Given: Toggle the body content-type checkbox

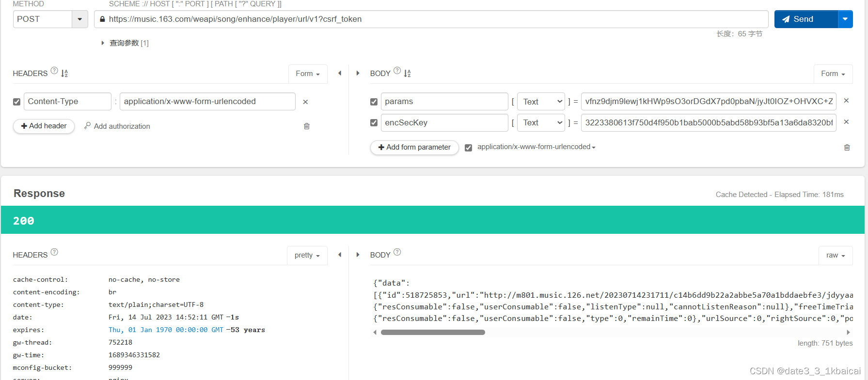Looking at the screenshot, I should click(468, 148).
